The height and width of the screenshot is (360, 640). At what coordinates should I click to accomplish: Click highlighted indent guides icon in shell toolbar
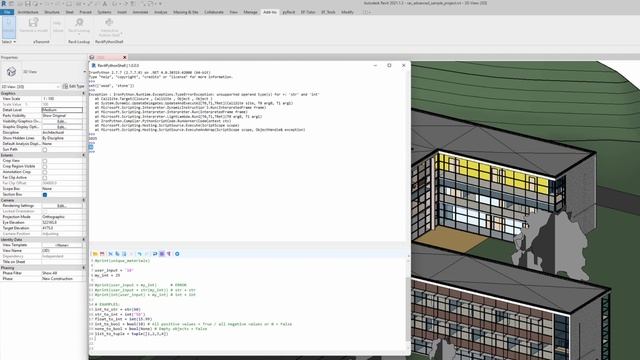tap(162, 254)
